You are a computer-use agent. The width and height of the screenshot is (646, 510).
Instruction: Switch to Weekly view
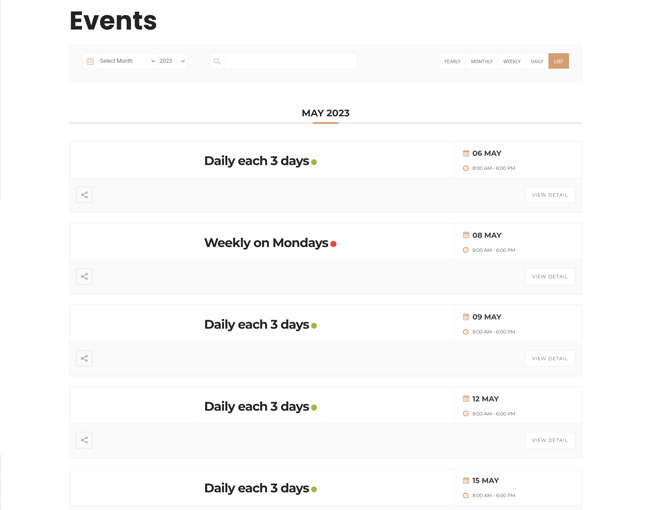[511, 61]
